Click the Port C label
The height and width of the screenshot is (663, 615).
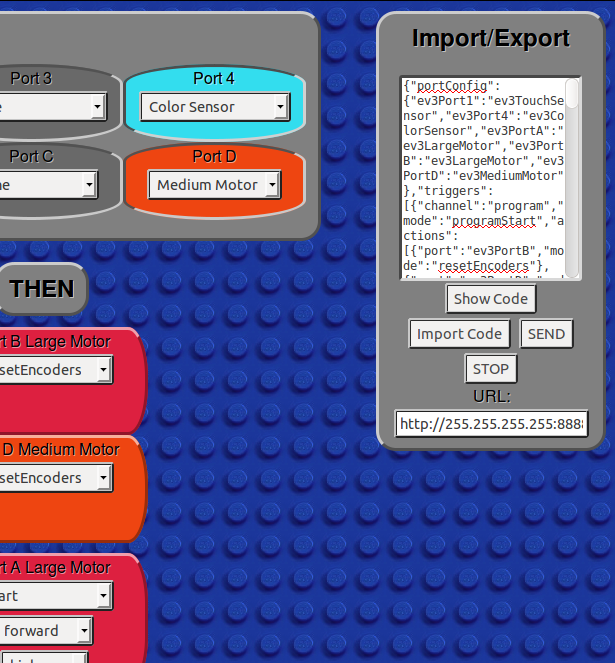pyautogui.click(x=32, y=156)
